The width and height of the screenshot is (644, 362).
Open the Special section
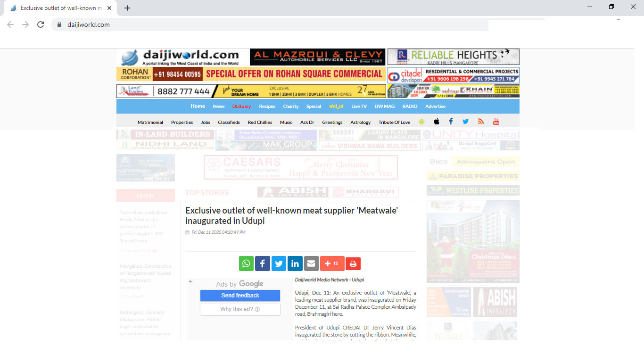(x=314, y=107)
